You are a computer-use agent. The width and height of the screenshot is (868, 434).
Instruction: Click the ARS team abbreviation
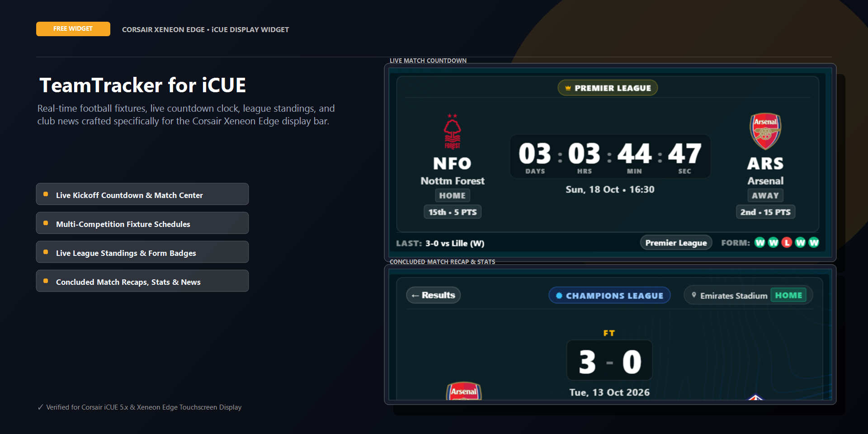pos(765,163)
